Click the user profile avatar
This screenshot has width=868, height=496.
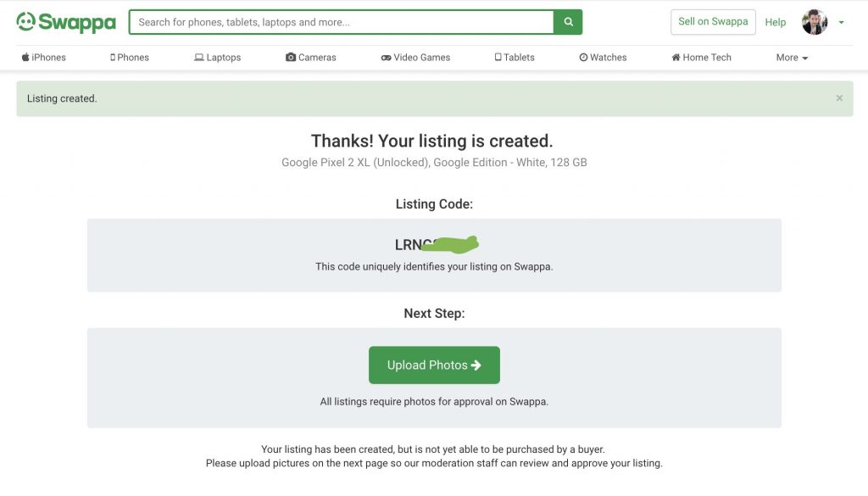coord(815,22)
